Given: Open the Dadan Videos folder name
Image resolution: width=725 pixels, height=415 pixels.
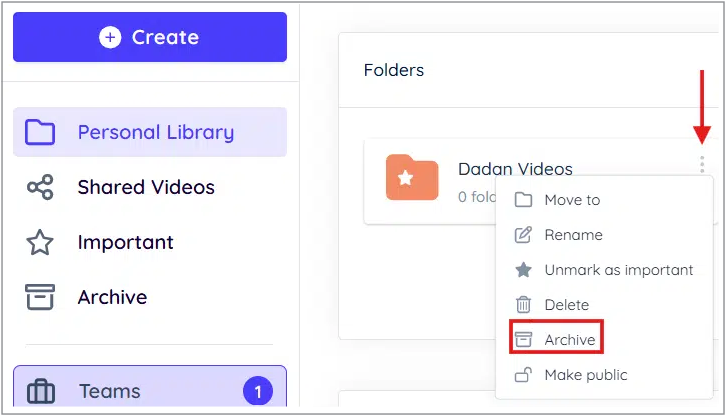Looking at the screenshot, I should point(515,169).
